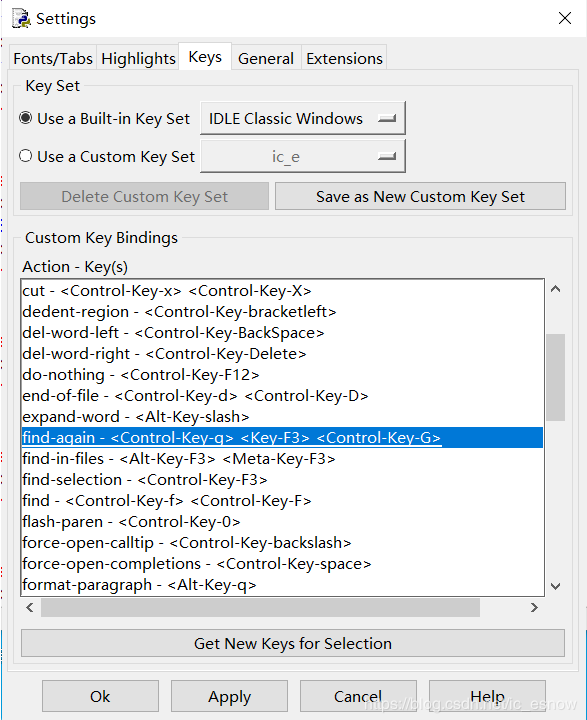The width and height of the screenshot is (587, 720).
Task: Click Get New Keys for Selection
Action: 293,643
